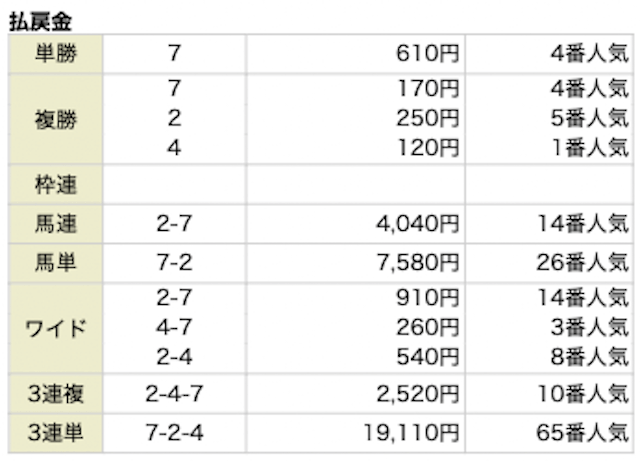
Task: Select the 4,040円 quinella payout
Action: [x=418, y=224]
